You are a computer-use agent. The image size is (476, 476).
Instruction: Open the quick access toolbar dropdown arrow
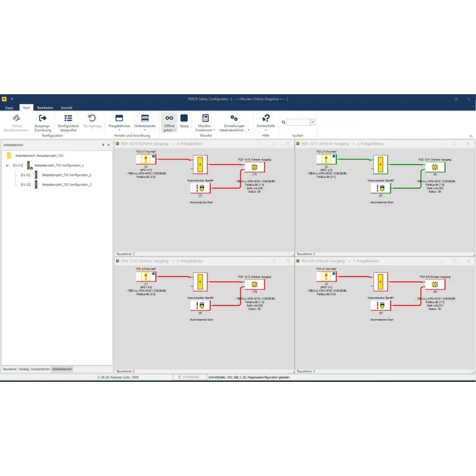tap(12, 99)
